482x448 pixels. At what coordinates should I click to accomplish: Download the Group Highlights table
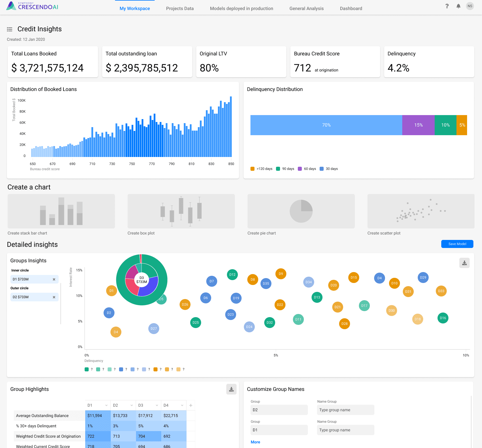(231, 389)
